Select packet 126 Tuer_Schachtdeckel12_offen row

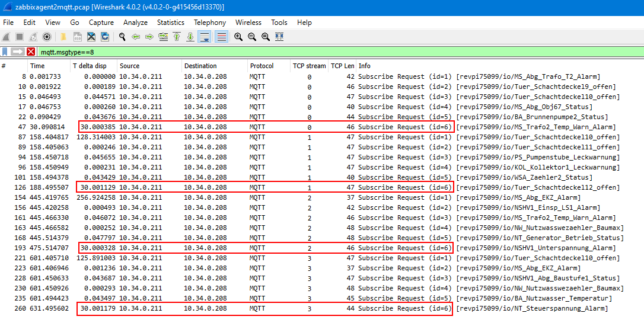(322, 187)
